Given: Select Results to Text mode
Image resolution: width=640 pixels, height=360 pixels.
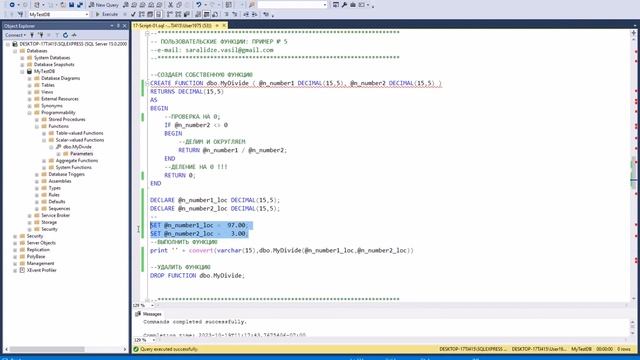Looking at the screenshot, I should pyautogui.click(x=198, y=14).
